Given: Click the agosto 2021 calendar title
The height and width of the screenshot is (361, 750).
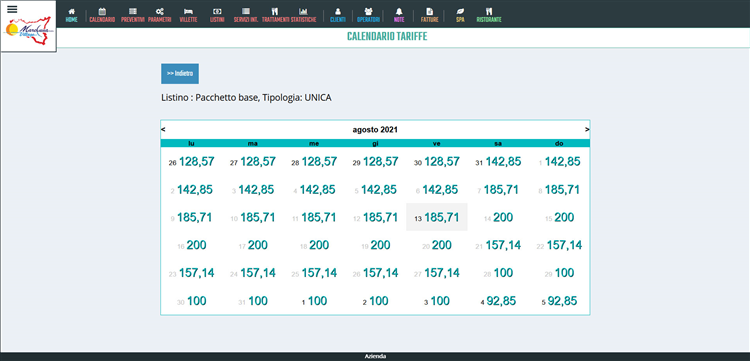Looking at the screenshot, I should [375, 130].
